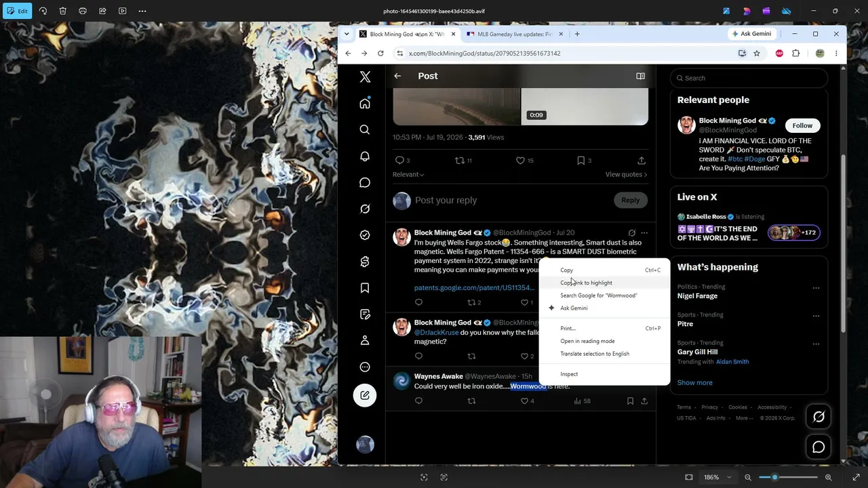The image size is (868, 488).
Task: Choose Open in reading mode
Action: [604, 341]
